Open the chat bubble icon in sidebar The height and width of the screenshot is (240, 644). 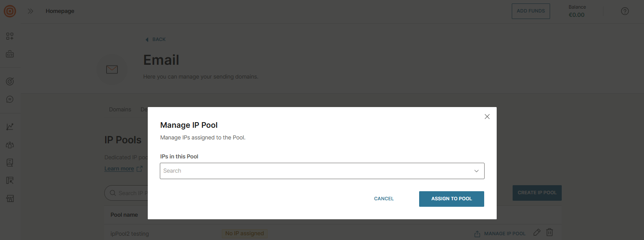[10, 99]
